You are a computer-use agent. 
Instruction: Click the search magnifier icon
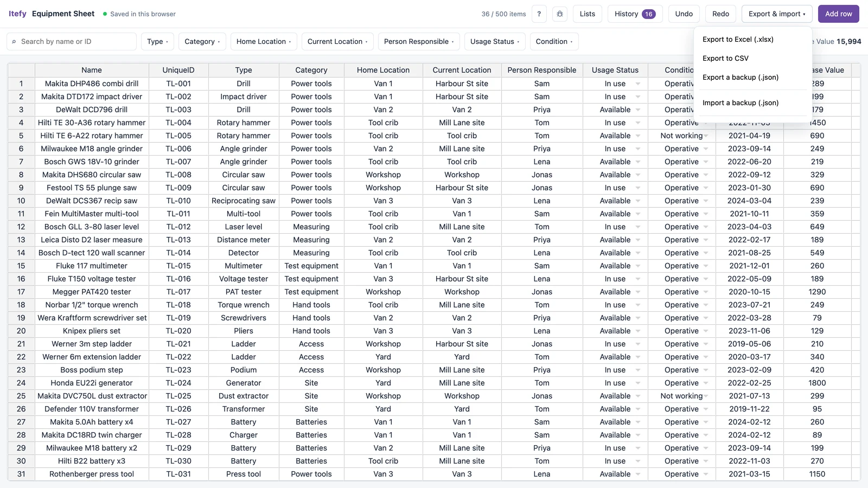(x=14, y=42)
